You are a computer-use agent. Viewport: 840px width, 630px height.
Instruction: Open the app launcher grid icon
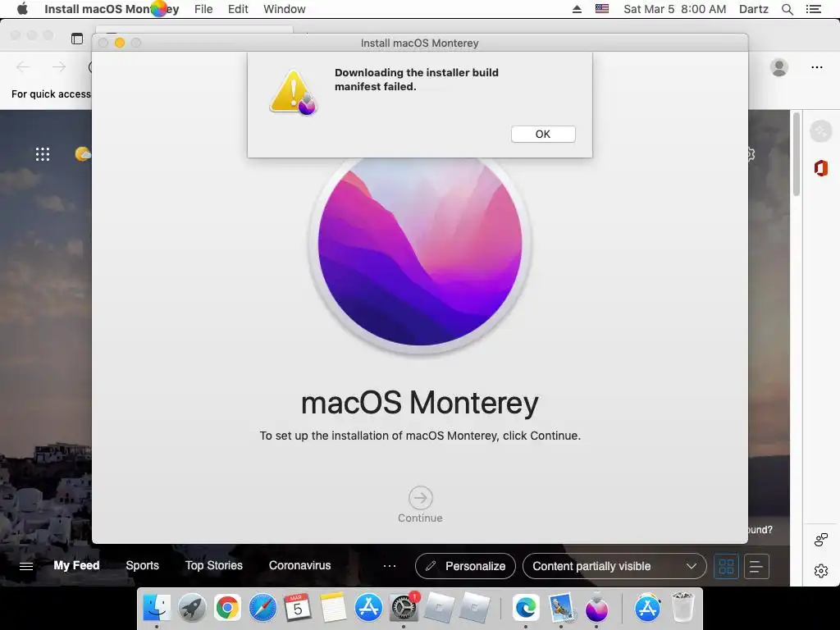[x=43, y=154]
